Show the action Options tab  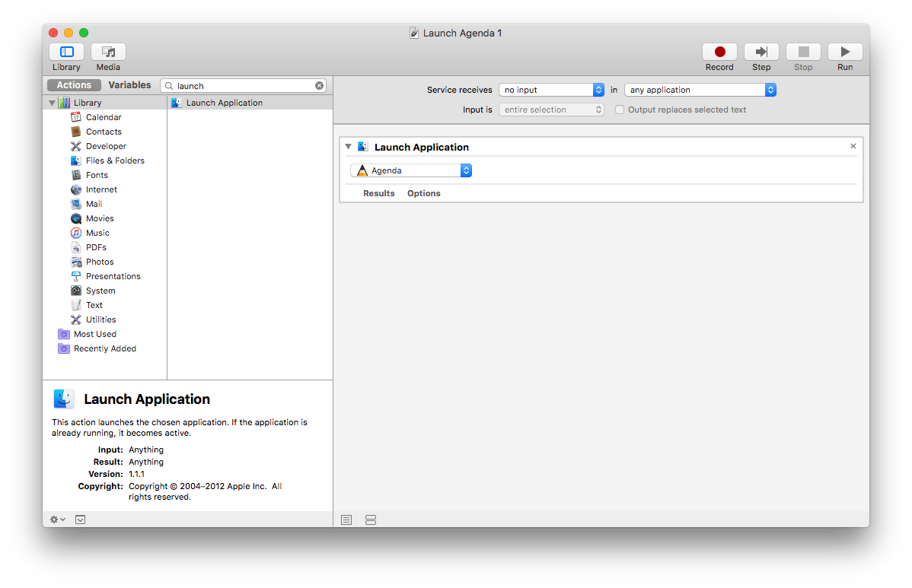pyautogui.click(x=423, y=193)
